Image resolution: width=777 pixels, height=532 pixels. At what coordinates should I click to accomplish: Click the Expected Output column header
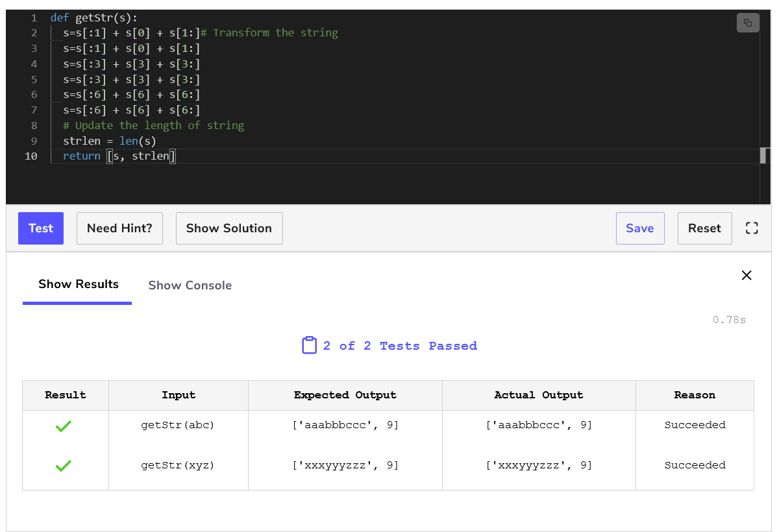coord(345,395)
